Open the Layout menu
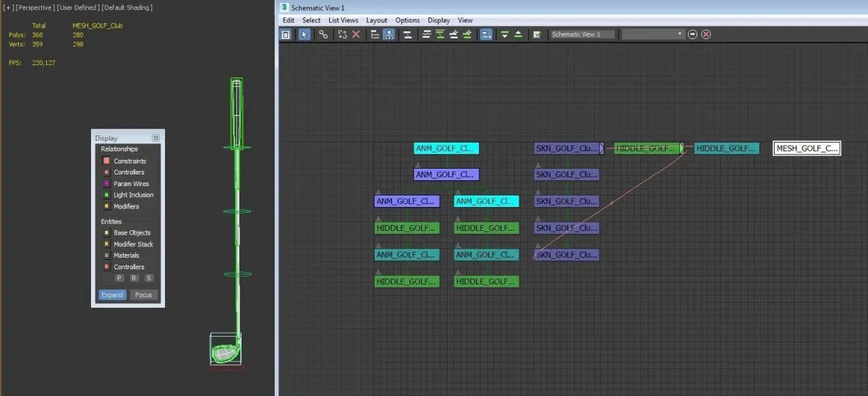Screen dimensions: 868x396 pyautogui.click(x=377, y=20)
